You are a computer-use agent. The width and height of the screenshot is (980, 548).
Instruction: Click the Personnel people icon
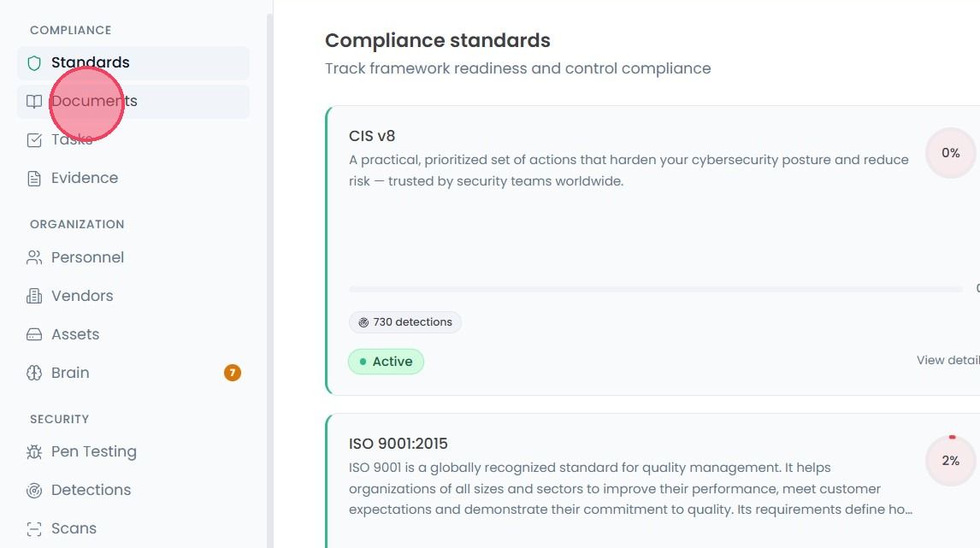tap(34, 257)
